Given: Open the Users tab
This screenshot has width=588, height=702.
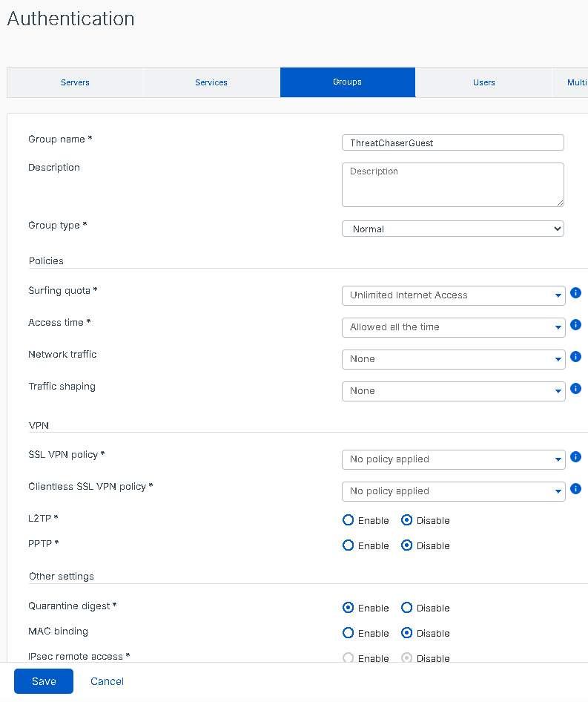Looking at the screenshot, I should [483, 82].
